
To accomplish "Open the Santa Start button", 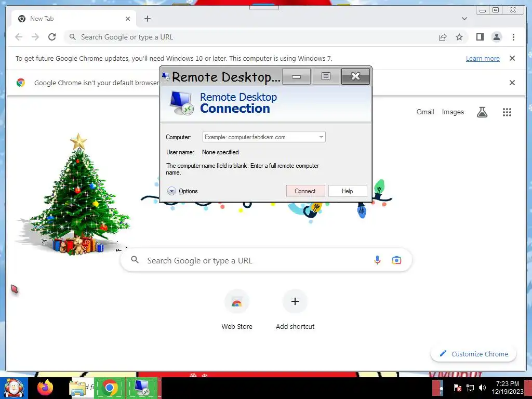I will [x=14, y=388].
